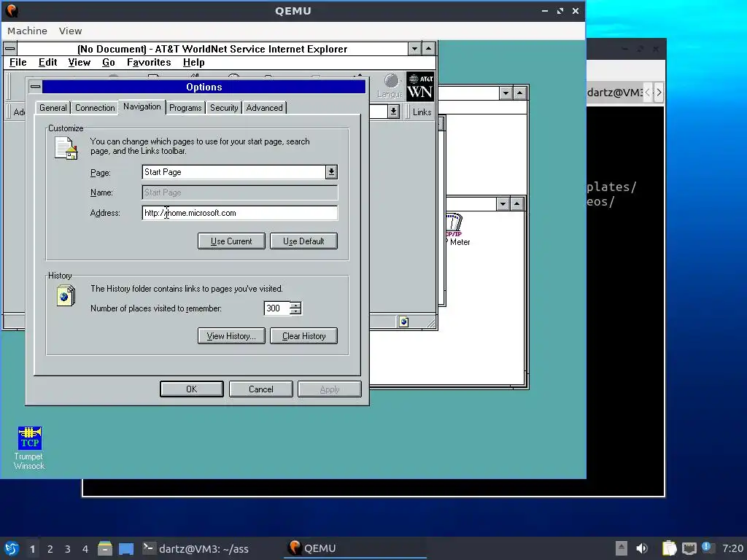Viewport: 747px width, 560px height.
Task: Open the Internet Explorer View menu
Action: coord(79,63)
